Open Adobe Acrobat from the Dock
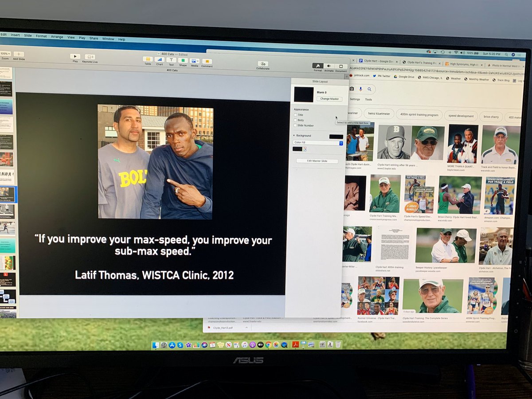 (295, 344)
